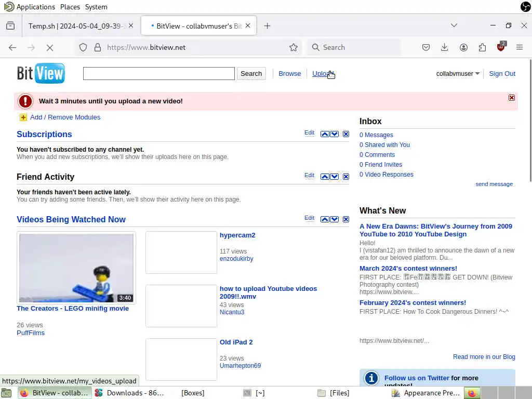
Task: Open the Upload link
Action: (x=323, y=74)
